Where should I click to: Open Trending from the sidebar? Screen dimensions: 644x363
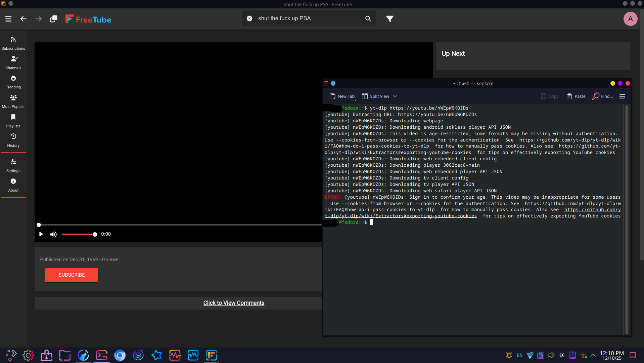(x=13, y=82)
